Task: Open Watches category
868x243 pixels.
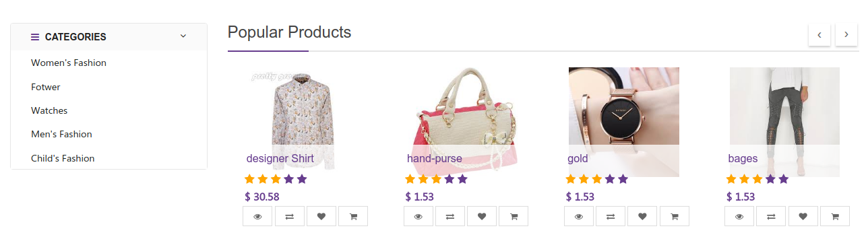Action: [x=49, y=110]
